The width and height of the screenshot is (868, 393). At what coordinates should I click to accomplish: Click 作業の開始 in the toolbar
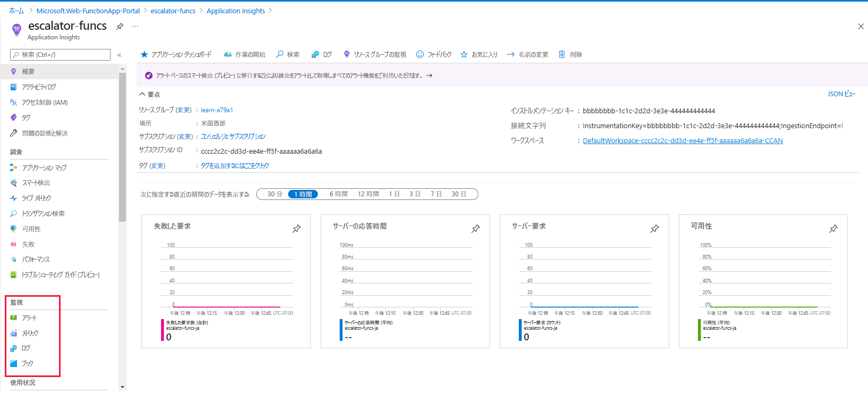[244, 54]
